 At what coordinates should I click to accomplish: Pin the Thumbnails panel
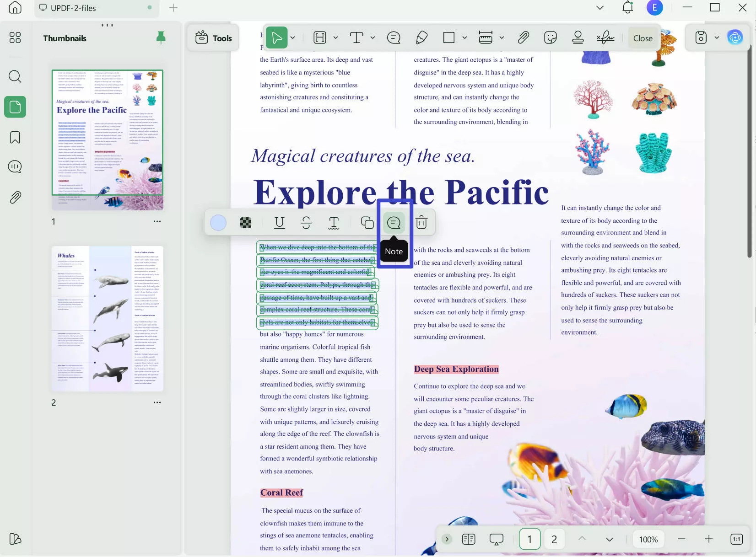tap(161, 38)
